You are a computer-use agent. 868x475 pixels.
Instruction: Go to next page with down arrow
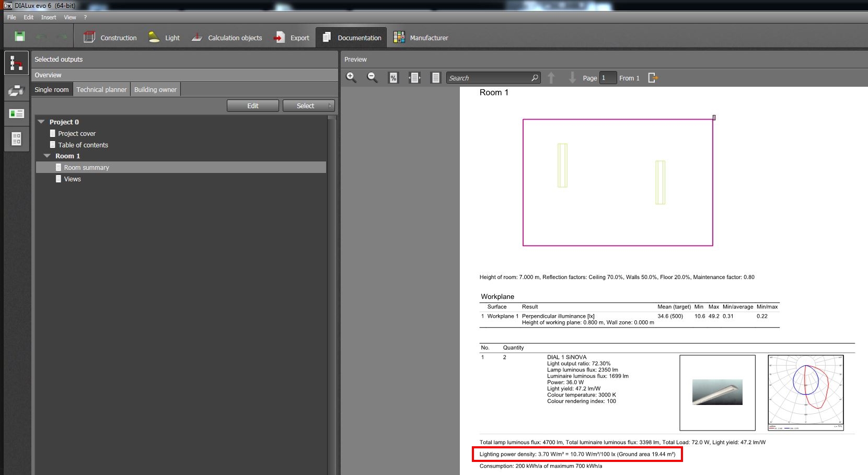pyautogui.click(x=572, y=77)
